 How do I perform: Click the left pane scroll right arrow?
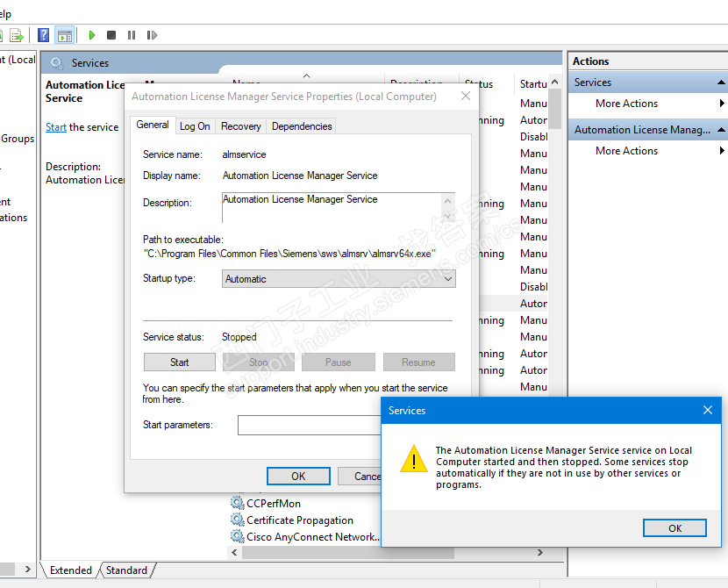pyautogui.click(x=28, y=569)
